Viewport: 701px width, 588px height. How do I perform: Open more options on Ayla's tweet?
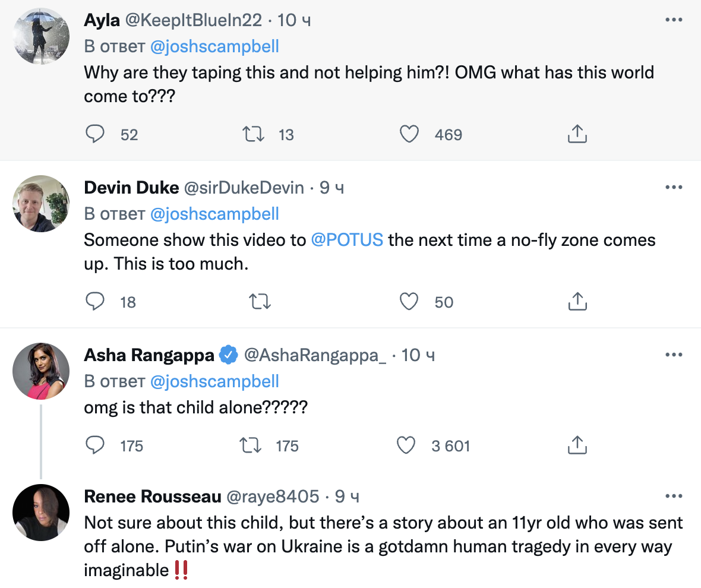coord(674,20)
